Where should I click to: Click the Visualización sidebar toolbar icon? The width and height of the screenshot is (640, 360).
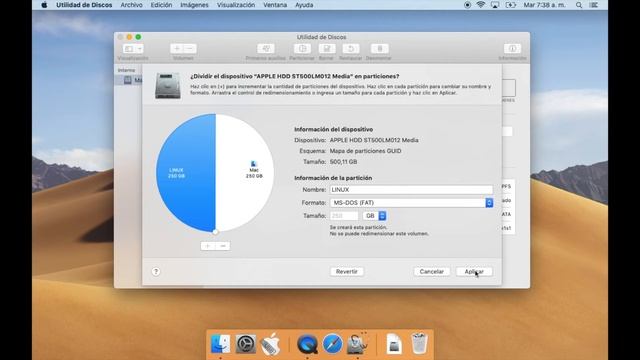pos(133,49)
